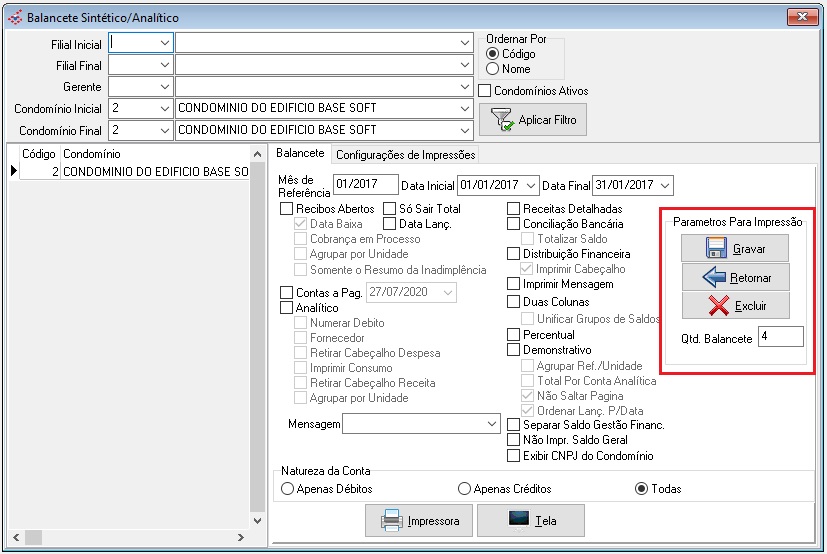Choose the Apenas Débitos radio option
Image resolution: width=827 pixels, height=554 pixels.
tap(288, 489)
